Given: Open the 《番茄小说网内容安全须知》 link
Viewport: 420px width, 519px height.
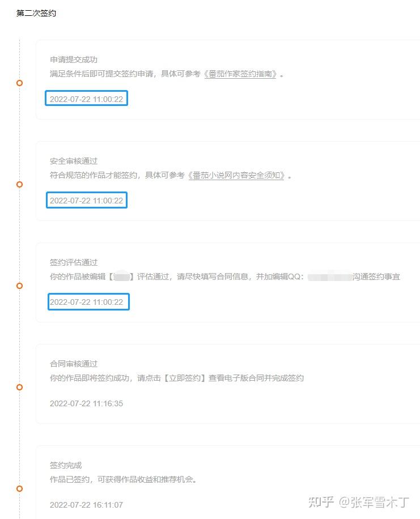Looking at the screenshot, I should [236, 176].
